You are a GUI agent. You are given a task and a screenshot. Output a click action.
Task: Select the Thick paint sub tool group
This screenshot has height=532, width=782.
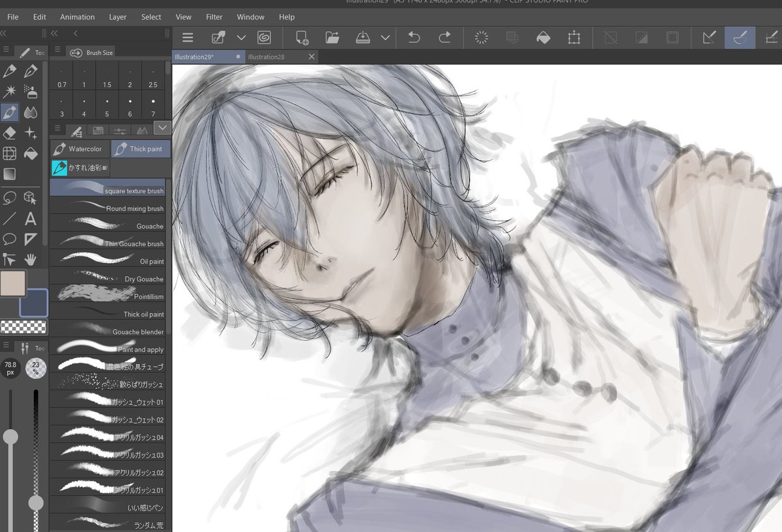pyautogui.click(x=141, y=149)
